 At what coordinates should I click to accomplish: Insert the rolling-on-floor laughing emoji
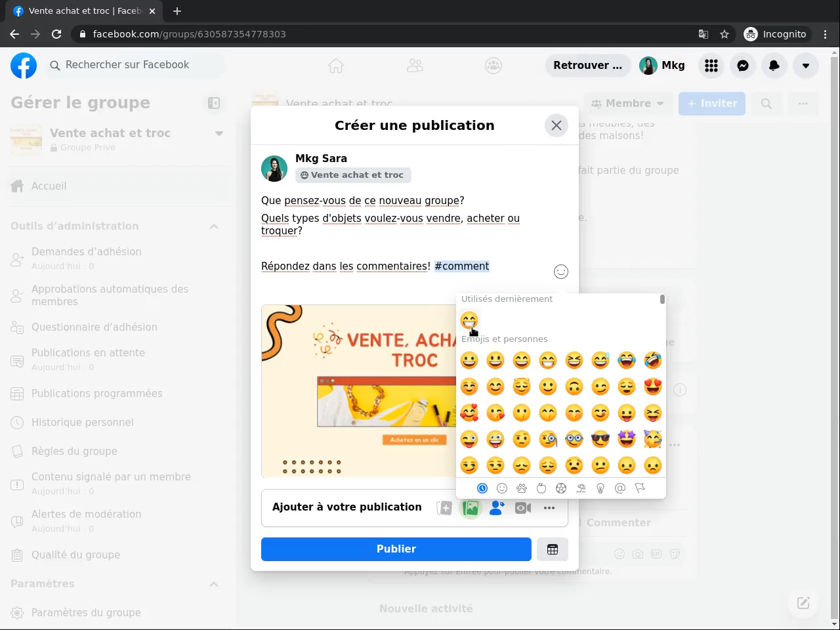coord(653,360)
